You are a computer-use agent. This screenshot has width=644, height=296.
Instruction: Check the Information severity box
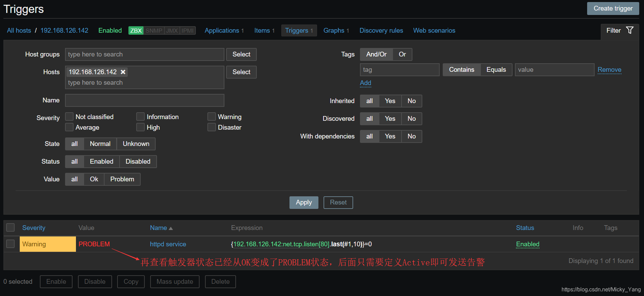140,117
